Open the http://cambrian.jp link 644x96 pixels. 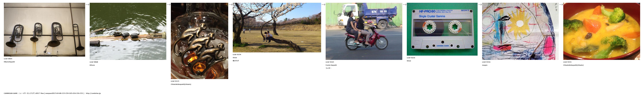click(x=93, y=93)
